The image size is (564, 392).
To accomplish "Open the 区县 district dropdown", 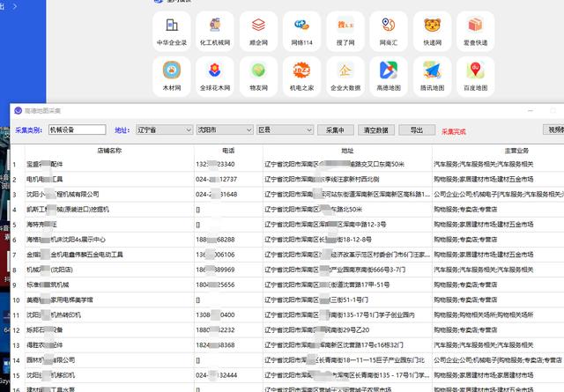I will coord(285,129).
